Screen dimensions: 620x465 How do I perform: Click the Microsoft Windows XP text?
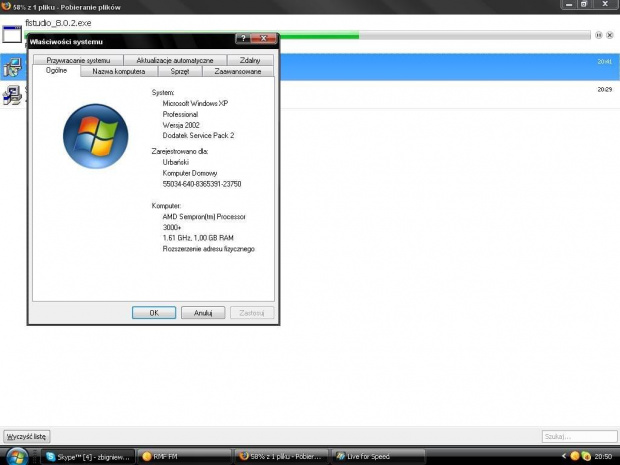coord(195,103)
